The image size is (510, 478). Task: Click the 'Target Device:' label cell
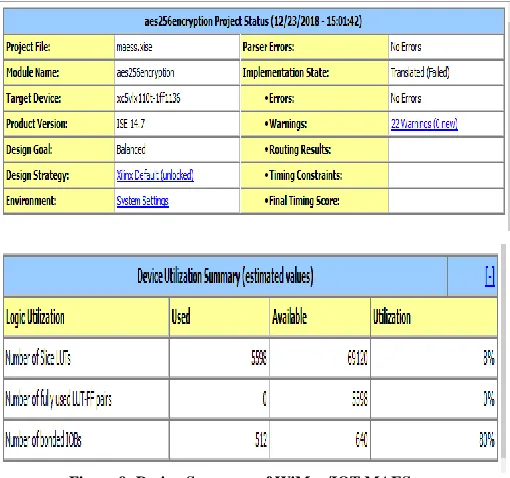(59, 98)
